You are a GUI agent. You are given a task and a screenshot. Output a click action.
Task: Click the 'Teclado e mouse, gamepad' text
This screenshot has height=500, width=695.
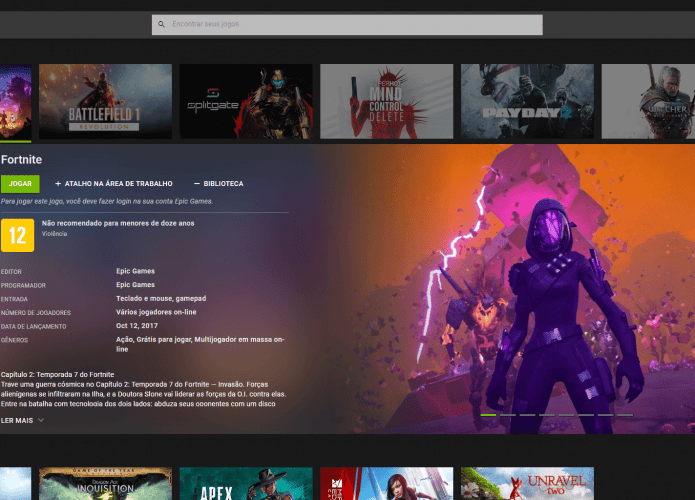[161, 298]
